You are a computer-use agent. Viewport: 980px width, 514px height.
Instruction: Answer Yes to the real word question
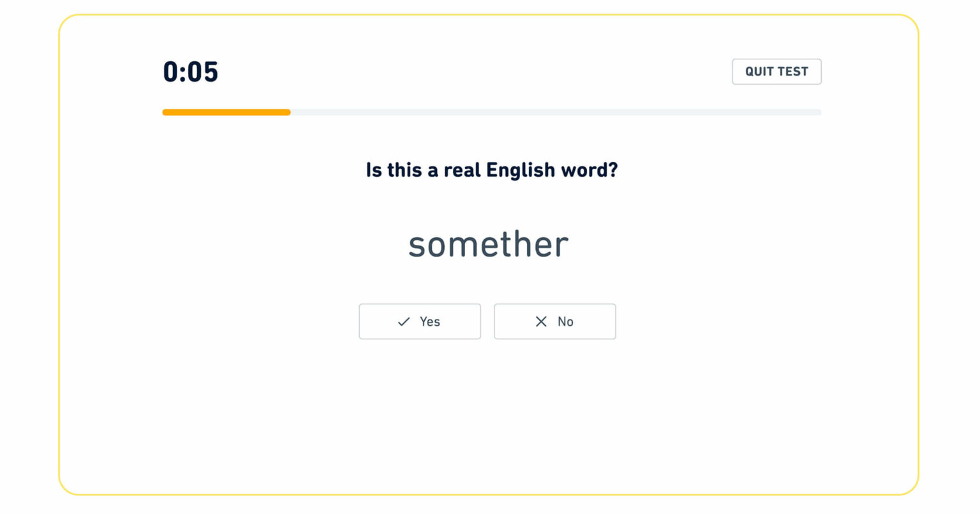click(420, 321)
